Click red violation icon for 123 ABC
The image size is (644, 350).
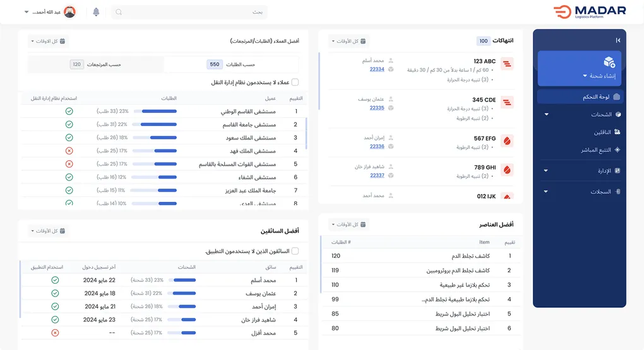[506, 63]
